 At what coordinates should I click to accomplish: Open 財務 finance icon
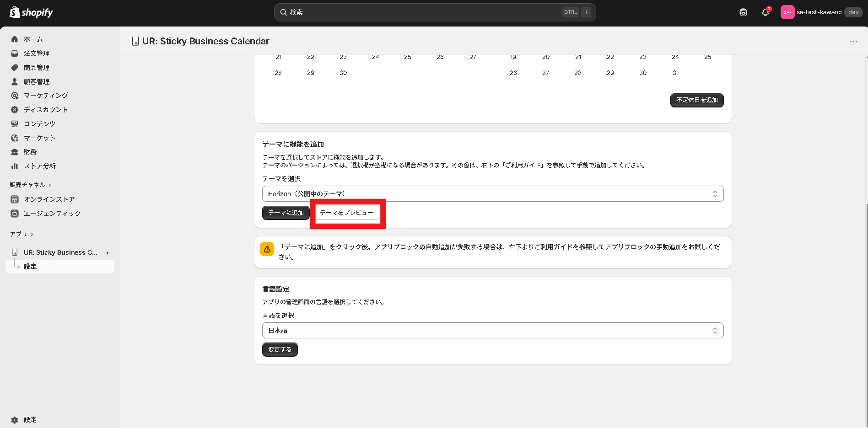coord(15,152)
